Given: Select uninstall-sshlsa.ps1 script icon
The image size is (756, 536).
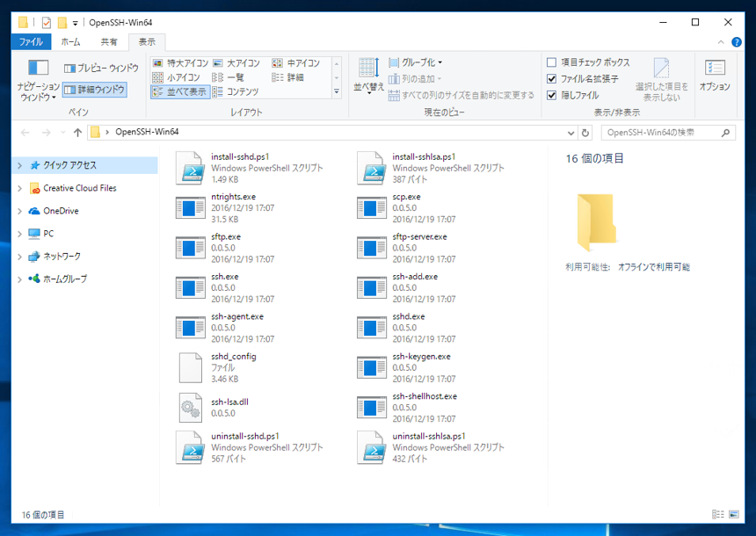Looking at the screenshot, I should click(371, 447).
